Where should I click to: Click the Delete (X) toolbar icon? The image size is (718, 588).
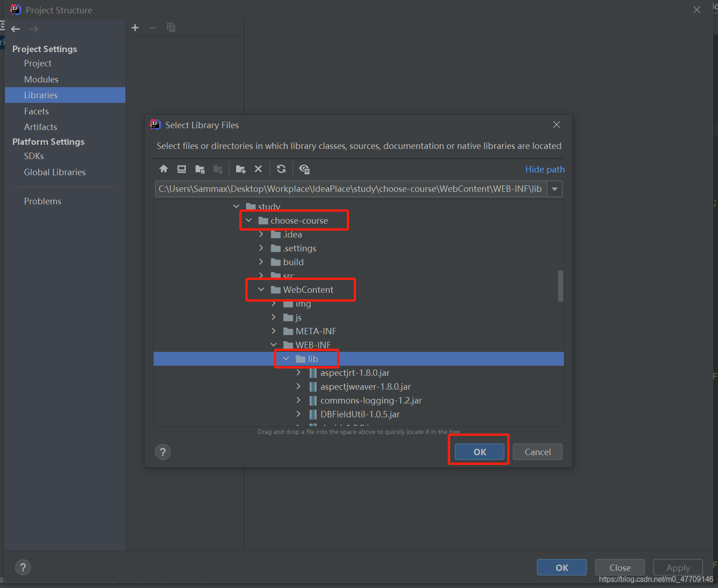coord(258,169)
